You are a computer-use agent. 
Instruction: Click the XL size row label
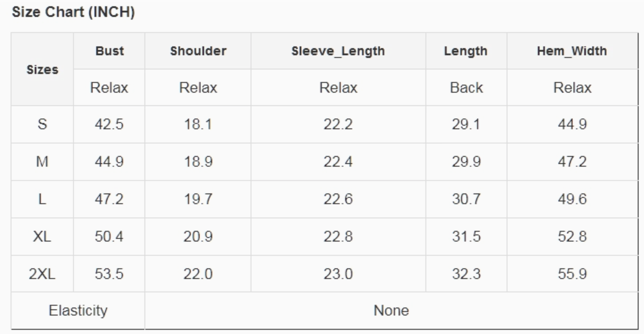click(42, 237)
